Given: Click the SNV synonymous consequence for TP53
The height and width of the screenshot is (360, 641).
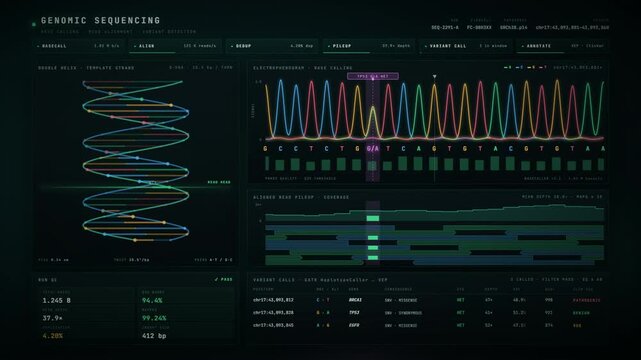Looking at the screenshot, I should pos(403,313).
